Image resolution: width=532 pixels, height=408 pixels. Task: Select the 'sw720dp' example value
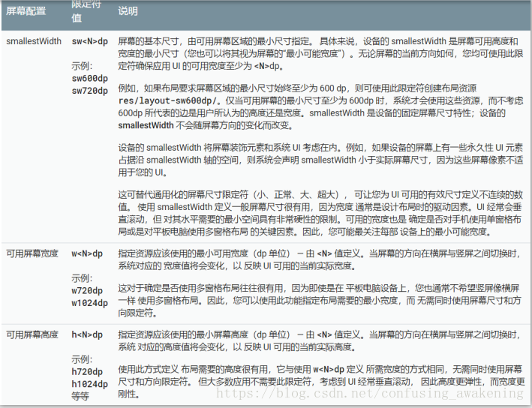tap(89, 91)
